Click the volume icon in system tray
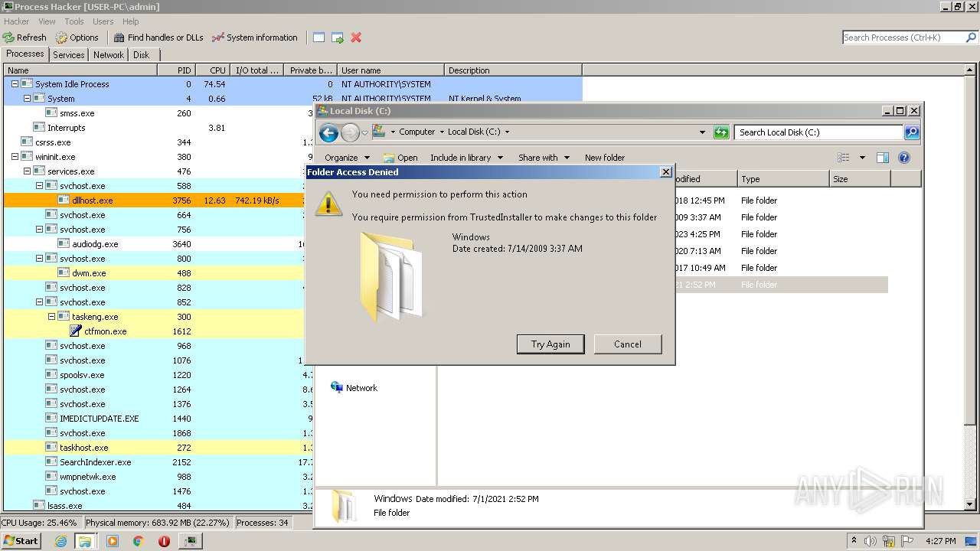 [x=870, y=541]
